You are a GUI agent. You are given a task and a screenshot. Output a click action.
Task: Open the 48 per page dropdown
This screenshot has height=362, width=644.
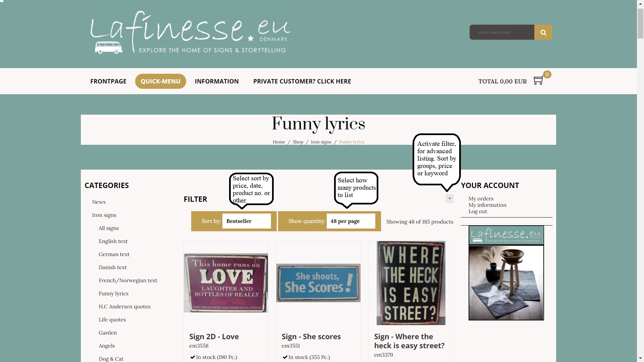351,221
